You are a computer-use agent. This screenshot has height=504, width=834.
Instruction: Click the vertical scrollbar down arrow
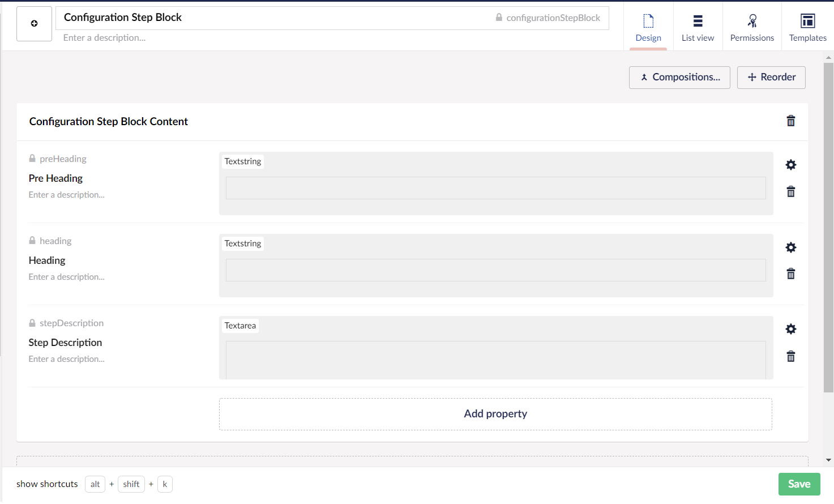[x=828, y=460]
